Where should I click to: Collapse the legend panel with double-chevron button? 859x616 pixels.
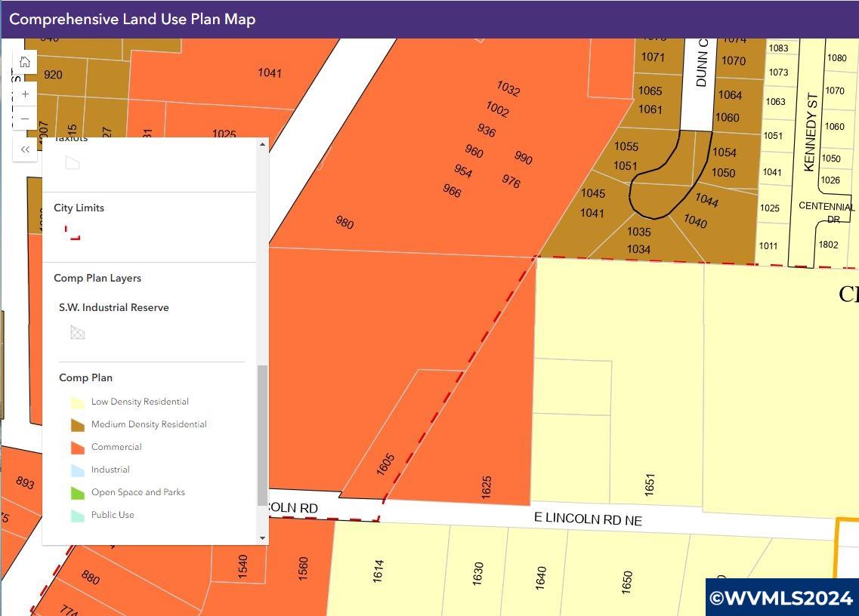(x=25, y=149)
